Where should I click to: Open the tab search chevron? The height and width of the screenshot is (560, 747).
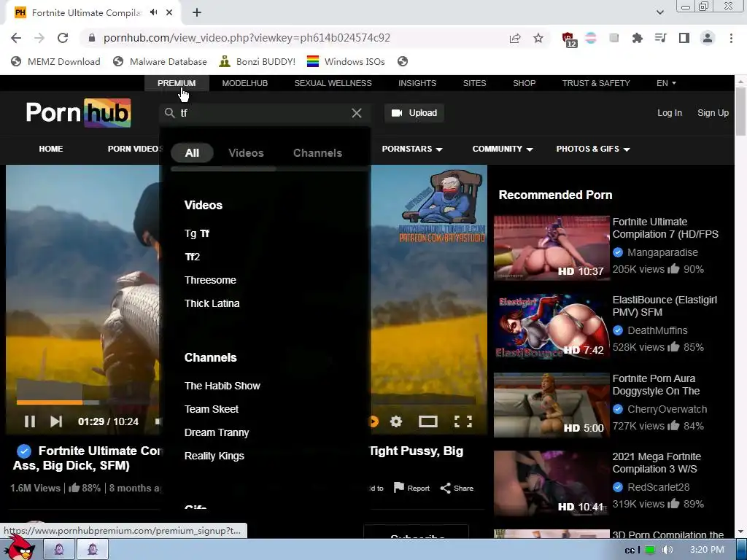tap(659, 12)
